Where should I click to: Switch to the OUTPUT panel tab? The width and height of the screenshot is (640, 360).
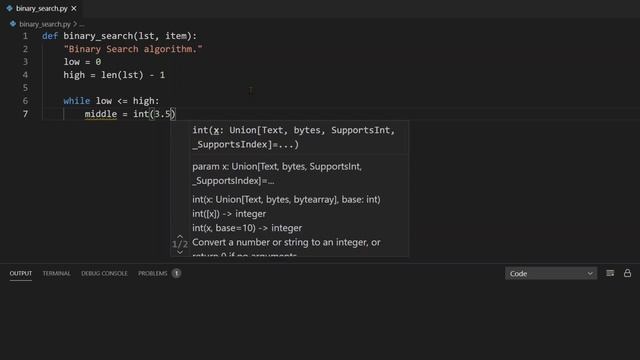21,273
